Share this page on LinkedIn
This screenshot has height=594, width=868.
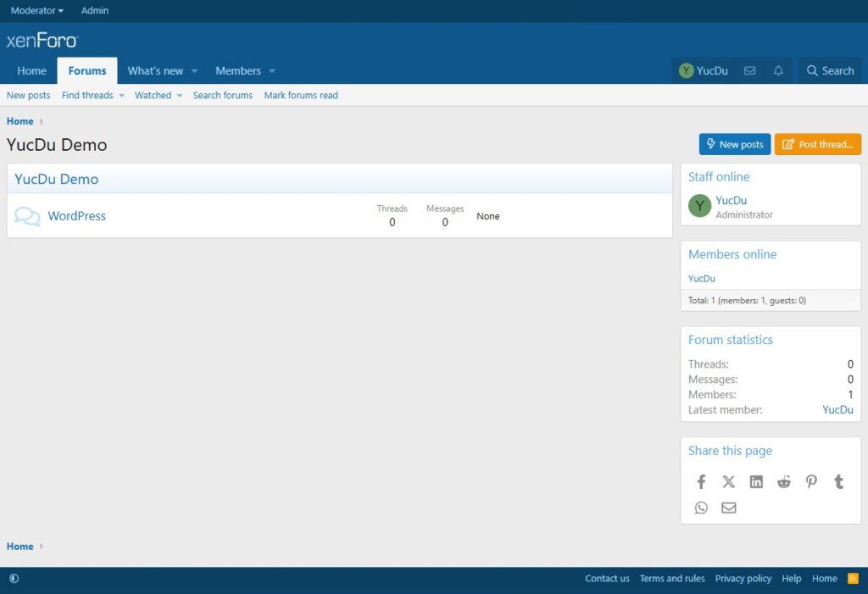click(x=756, y=481)
